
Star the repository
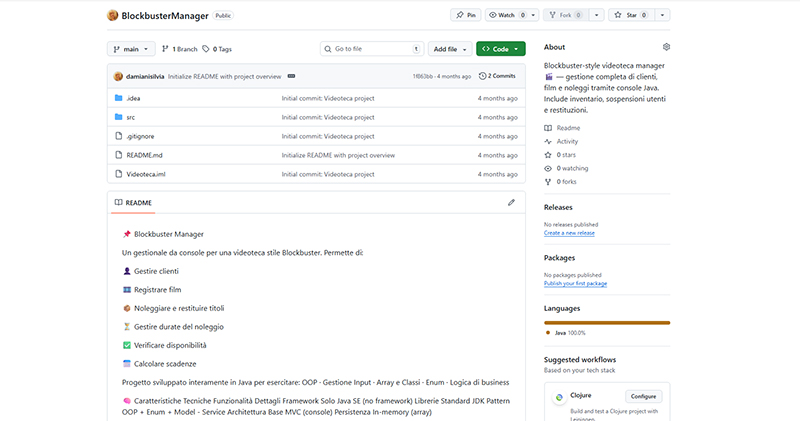(x=631, y=15)
